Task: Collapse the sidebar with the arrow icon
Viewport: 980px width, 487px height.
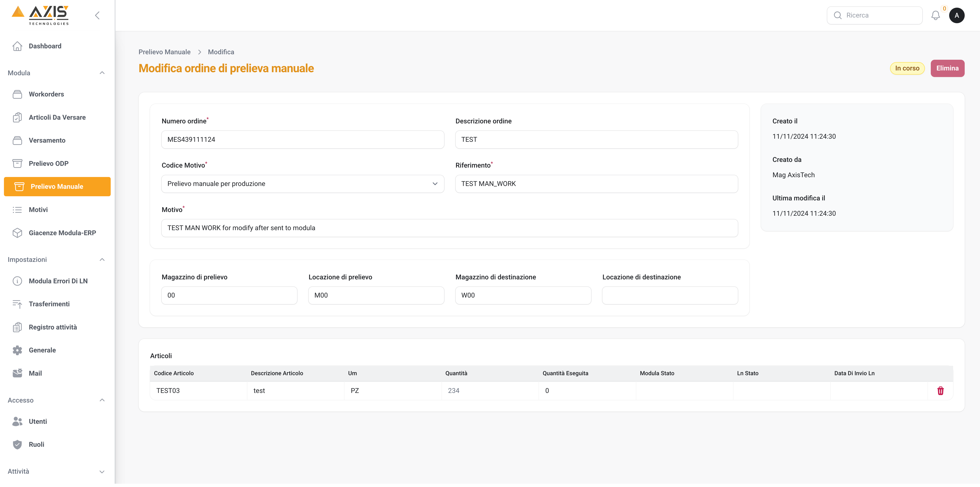Action: coord(97,16)
